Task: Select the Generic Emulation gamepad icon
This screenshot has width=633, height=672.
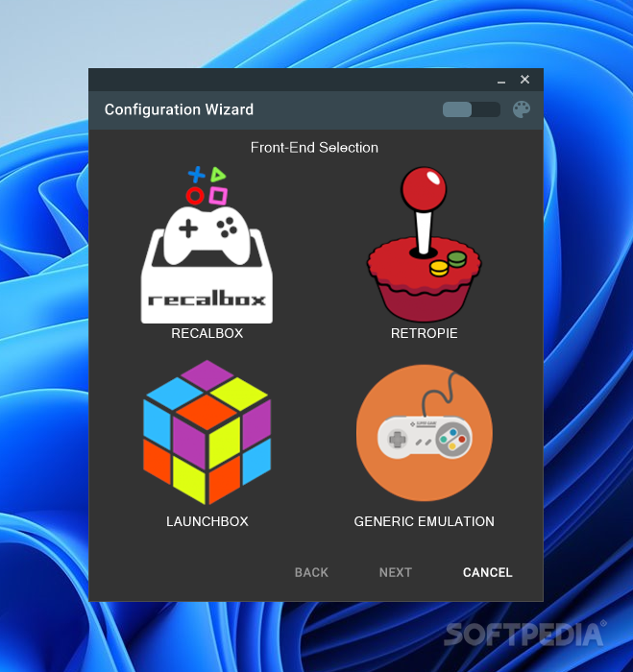Action: (425, 433)
